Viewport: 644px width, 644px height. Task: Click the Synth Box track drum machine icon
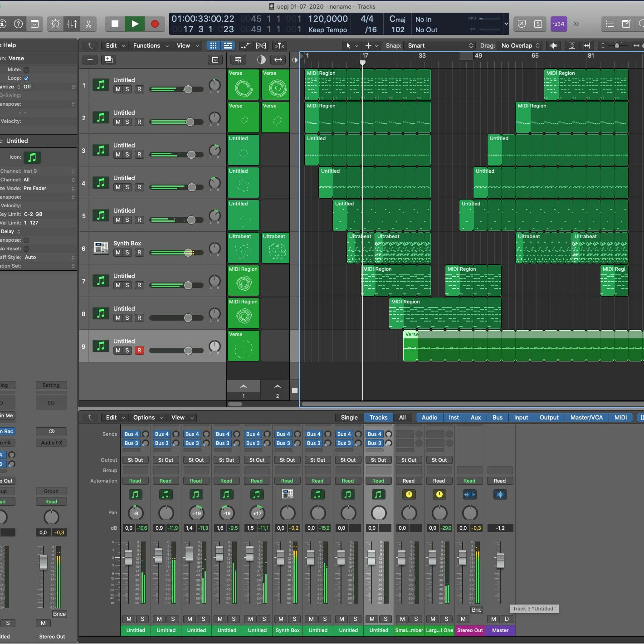click(x=101, y=248)
